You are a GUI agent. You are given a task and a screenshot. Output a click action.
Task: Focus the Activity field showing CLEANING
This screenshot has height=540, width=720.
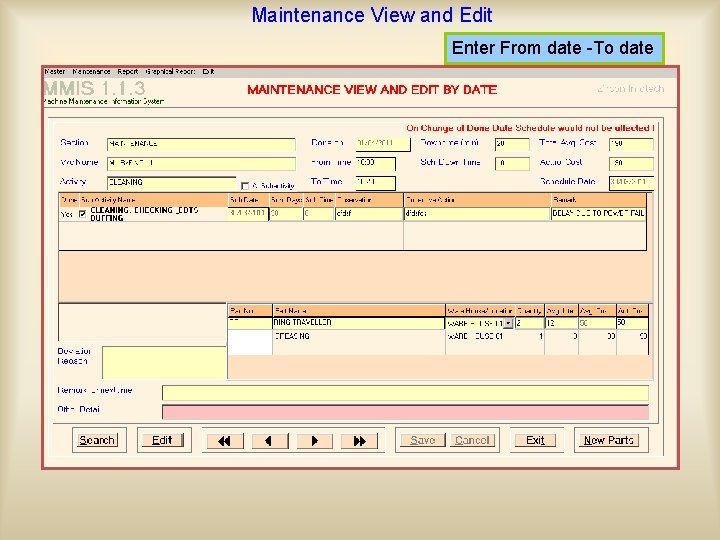tap(171, 183)
